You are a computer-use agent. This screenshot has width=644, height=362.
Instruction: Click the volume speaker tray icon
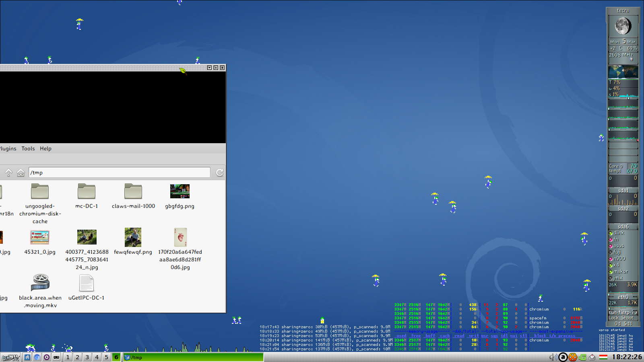(553, 357)
